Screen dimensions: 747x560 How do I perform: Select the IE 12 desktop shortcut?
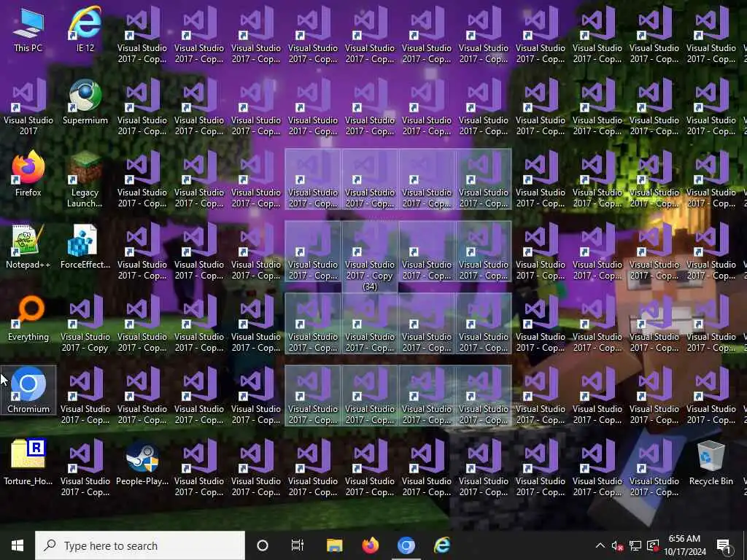click(85, 30)
